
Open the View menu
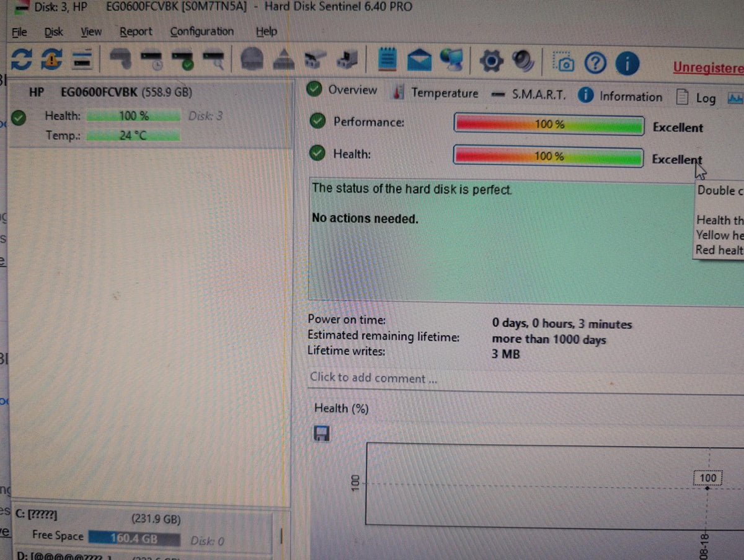[x=91, y=32]
